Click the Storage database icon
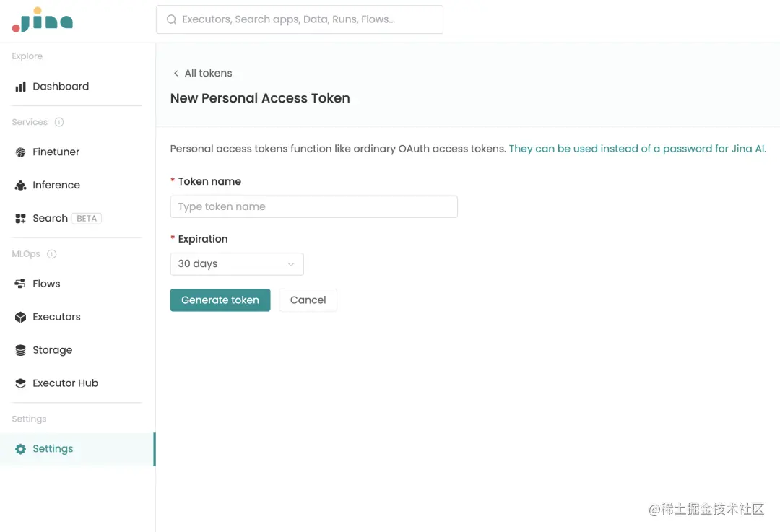Image resolution: width=780 pixels, height=532 pixels. pos(20,350)
